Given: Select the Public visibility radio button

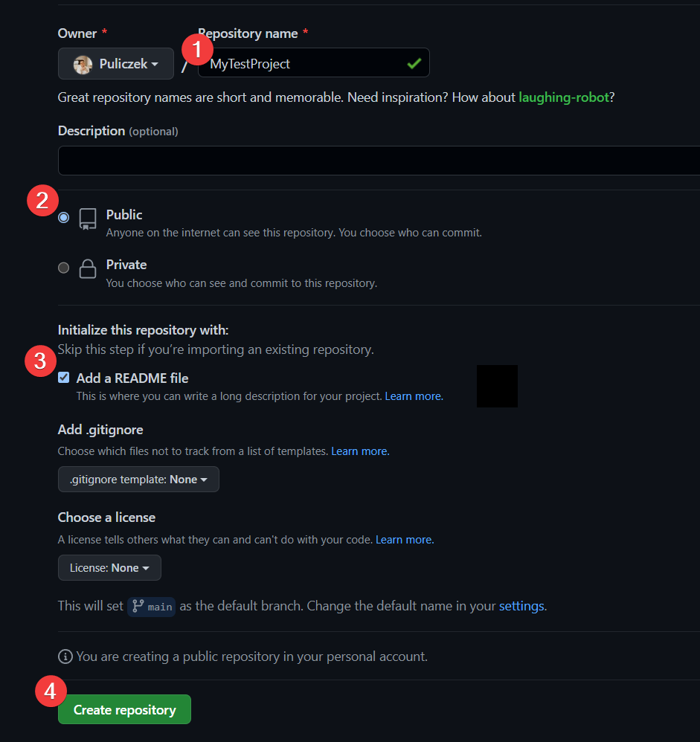Looking at the screenshot, I should coord(63,217).
